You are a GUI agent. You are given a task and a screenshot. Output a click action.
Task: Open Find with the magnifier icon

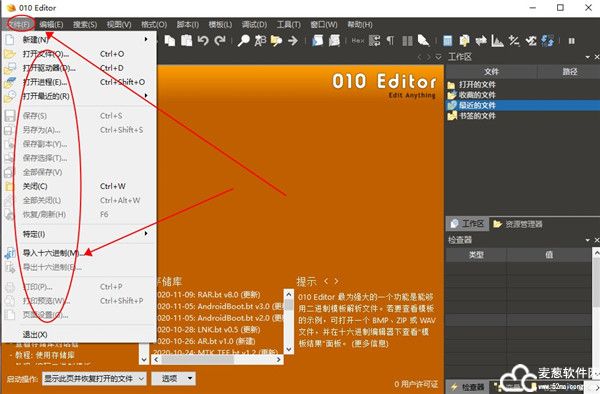pos(244,41)
